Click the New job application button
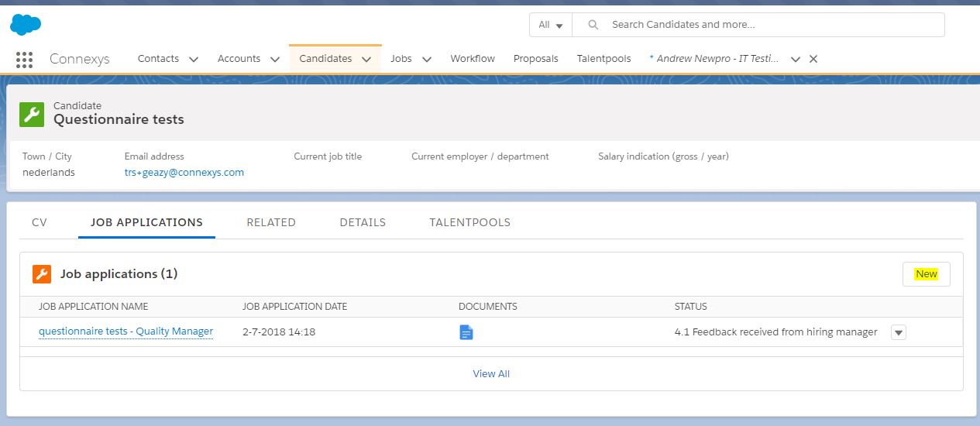The height and width of the screenshot is (426, 980). coord(927,274)
